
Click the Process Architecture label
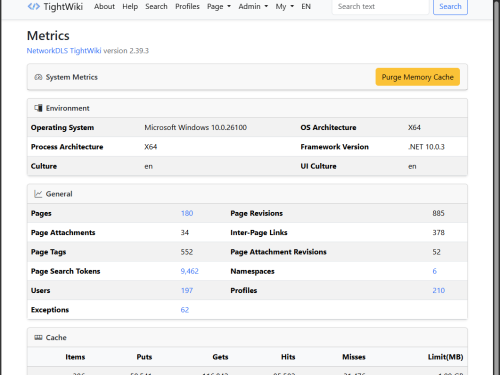point(67,147)
